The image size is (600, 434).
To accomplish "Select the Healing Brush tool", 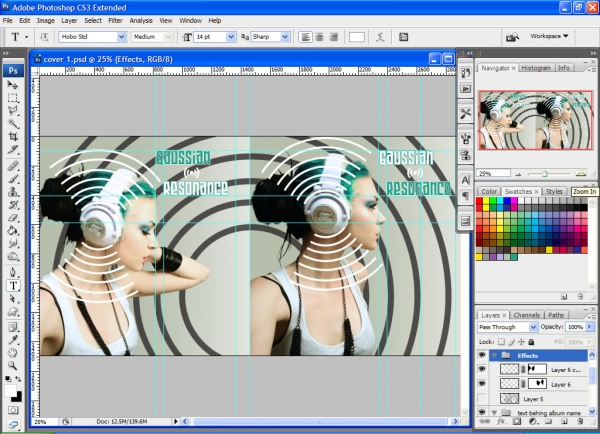I will (13, 166).
